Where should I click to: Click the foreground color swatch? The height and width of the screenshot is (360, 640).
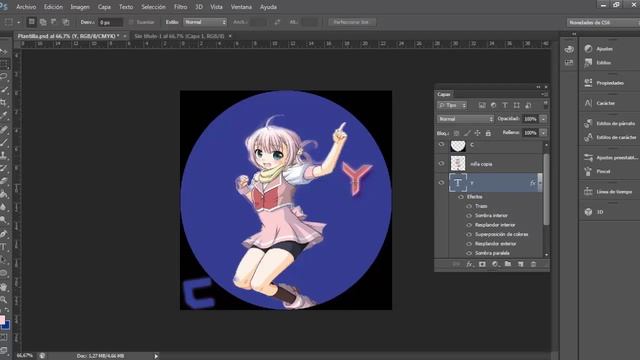click(x=2, y=319)
